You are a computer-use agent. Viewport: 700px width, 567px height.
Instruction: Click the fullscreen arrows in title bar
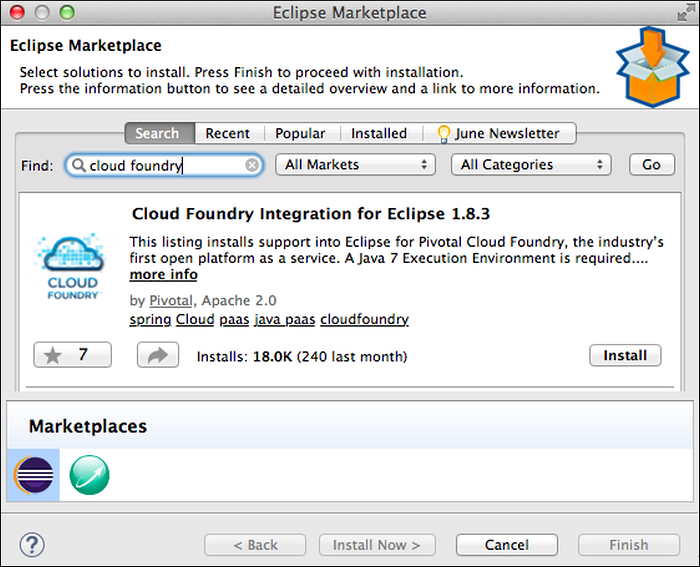tap(685, 13)
